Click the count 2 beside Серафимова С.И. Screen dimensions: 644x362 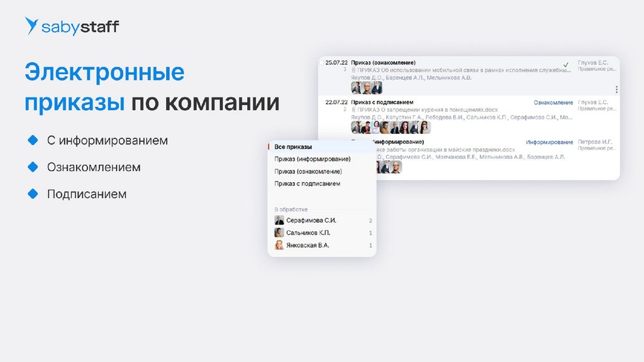point(370,221)
